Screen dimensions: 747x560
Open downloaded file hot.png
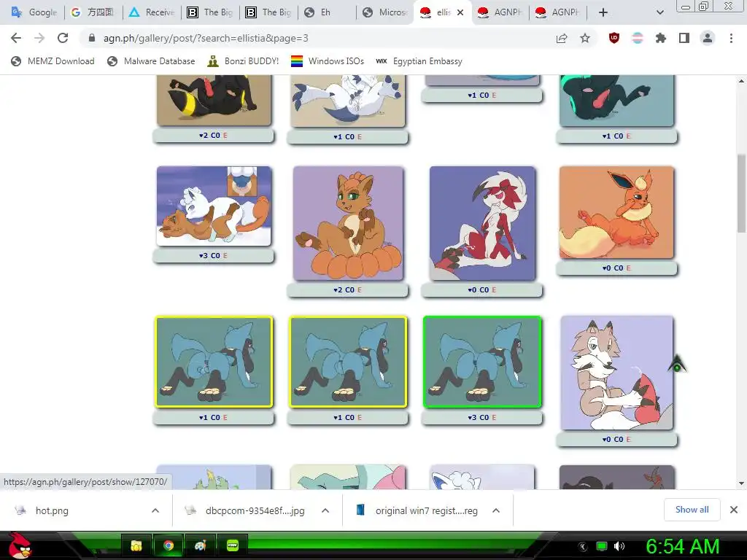click(52, 510)
